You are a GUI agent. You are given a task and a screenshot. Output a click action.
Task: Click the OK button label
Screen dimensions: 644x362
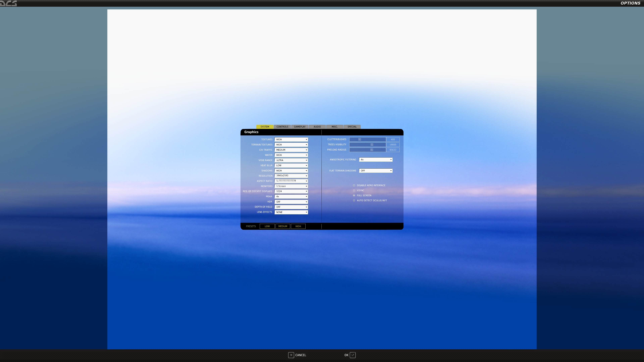click(346, 355)
